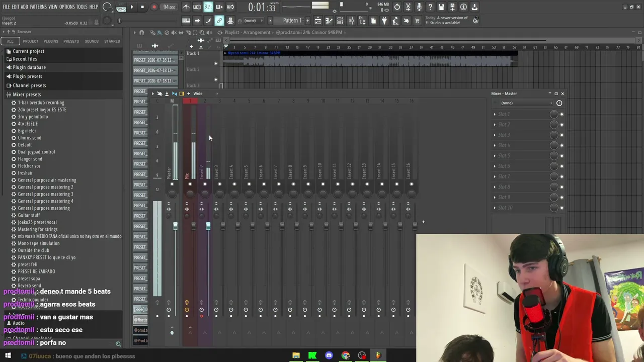Open Discord from the taskbar
This screenshot has height=362, width=644.
(x=329, y=356)
